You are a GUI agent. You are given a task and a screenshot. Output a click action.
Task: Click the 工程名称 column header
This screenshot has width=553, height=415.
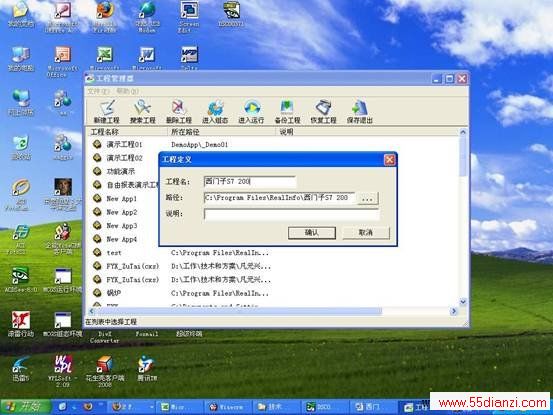[127, 132]
